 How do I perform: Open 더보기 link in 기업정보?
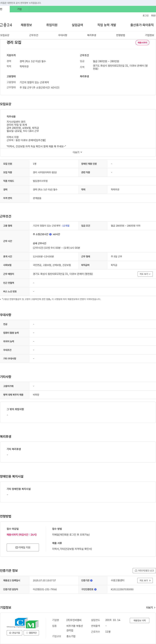(151, 608)
